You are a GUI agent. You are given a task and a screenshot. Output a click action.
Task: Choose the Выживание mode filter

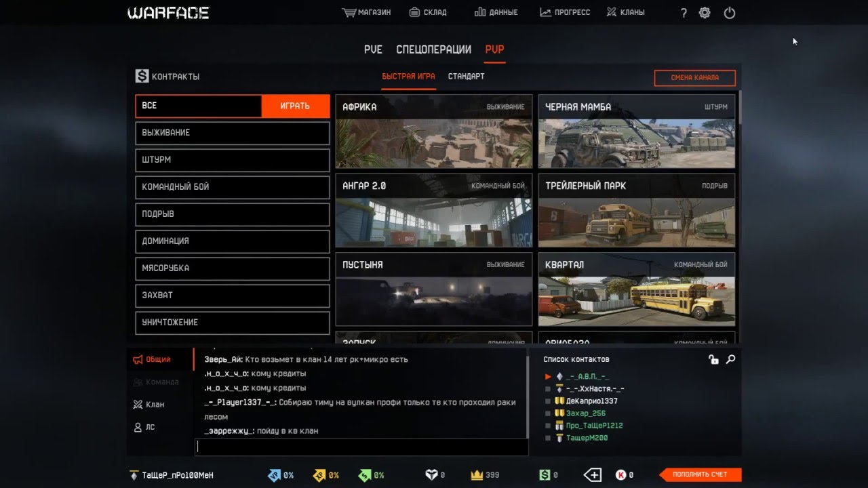click(233, 133)
